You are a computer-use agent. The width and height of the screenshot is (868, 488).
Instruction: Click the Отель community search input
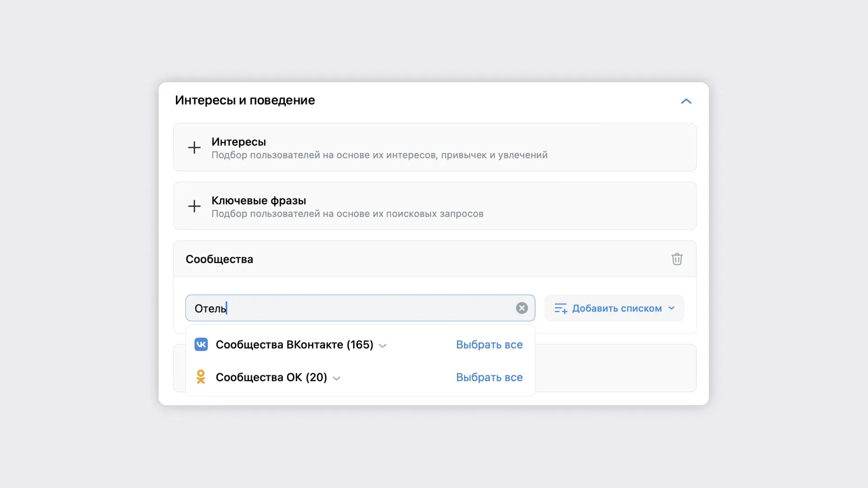pyautogui.click(x=353, y=308)
